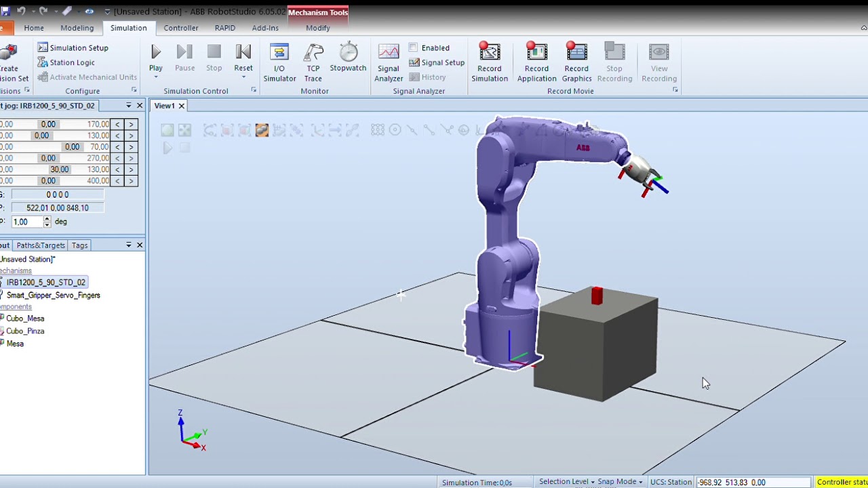868x488 pixels.
Task: Switch to the Modeling ribbon tab
Action: pos(77,28)
